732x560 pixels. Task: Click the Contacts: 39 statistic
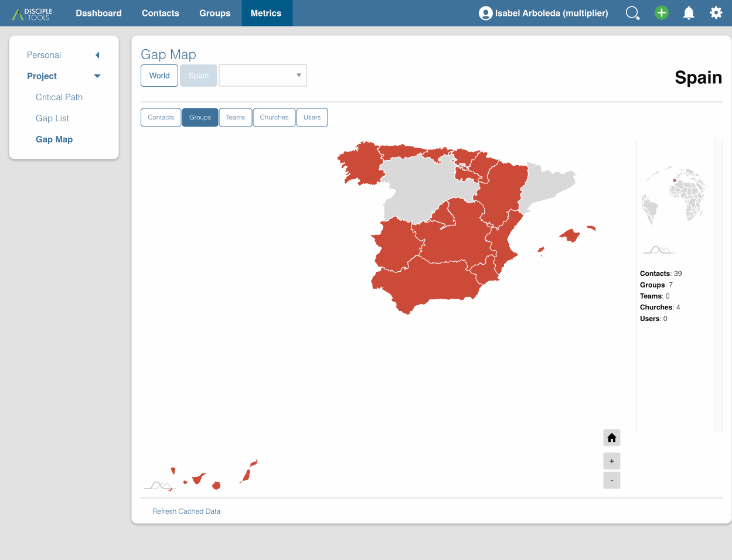pyautogui.click(x=660, y=274)
